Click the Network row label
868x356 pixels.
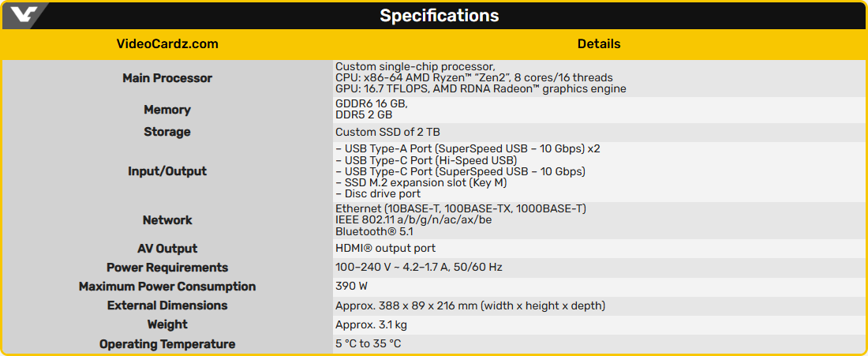pos(167,220)
